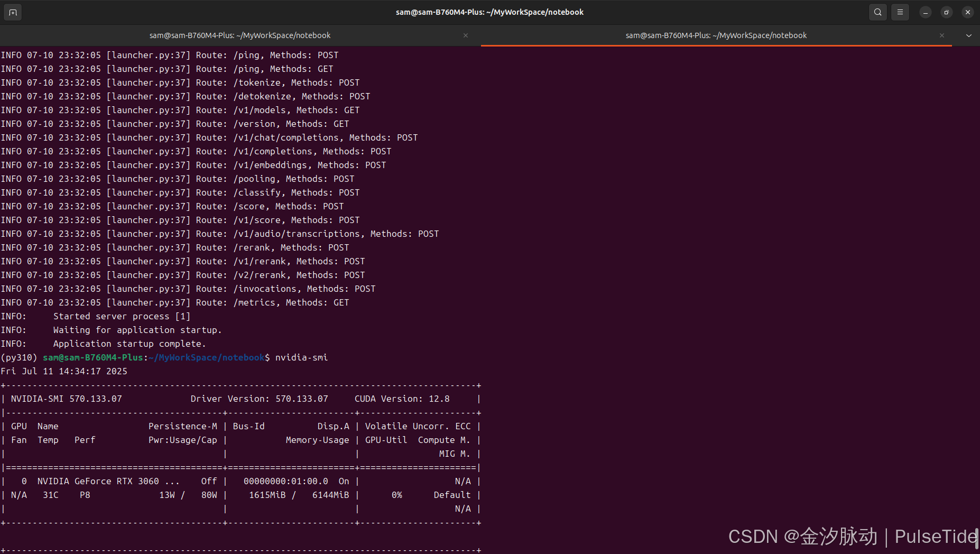Click the date line 'Fri Jul 11 14:34:17 2025'
Image resolution: width=980 pixels, height=554 pixels.
click(x=64, y=371)
